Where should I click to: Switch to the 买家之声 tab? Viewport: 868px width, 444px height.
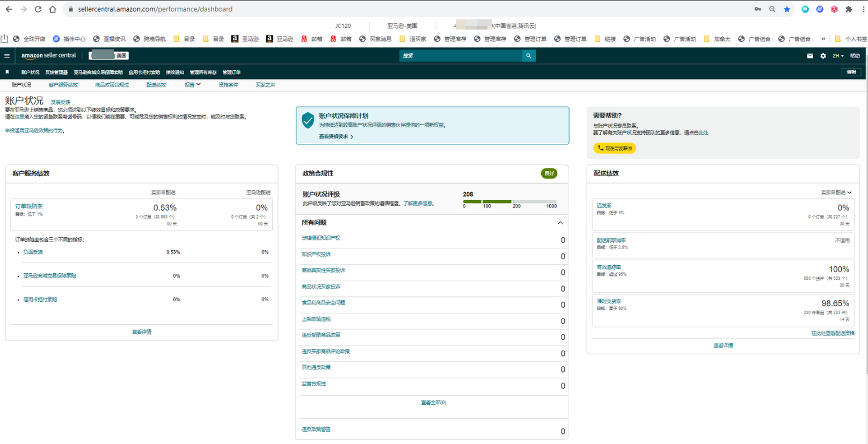coord(265,85)
